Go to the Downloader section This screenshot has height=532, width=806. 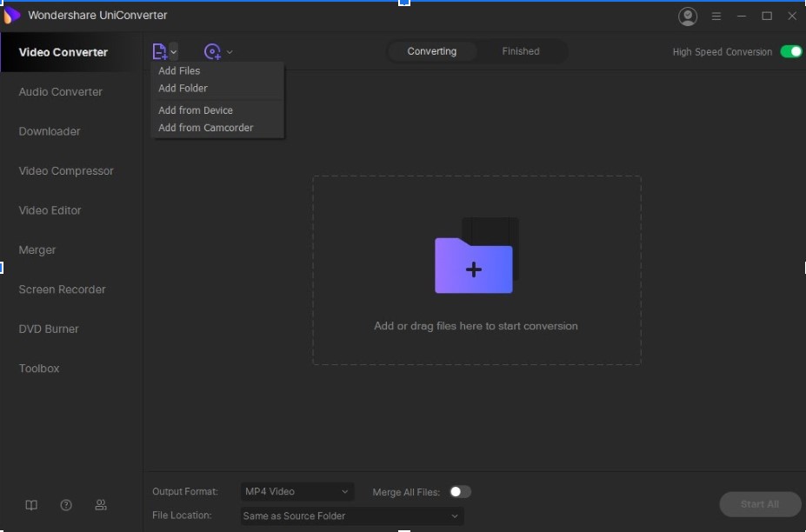pyautogui.click(x=50, y=131)
